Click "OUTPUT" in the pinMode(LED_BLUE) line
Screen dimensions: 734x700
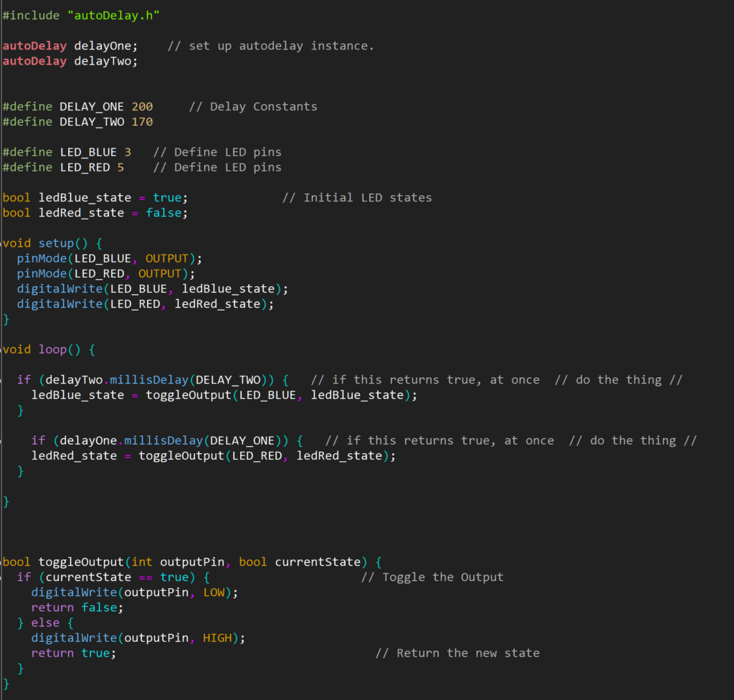tap(167, 259)
